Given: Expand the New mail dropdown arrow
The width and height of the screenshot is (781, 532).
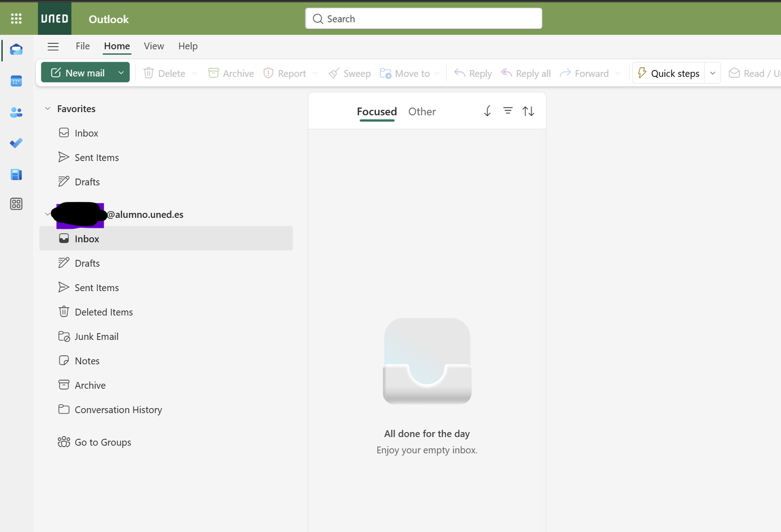Looking at the screenshot, I should 121,73.
